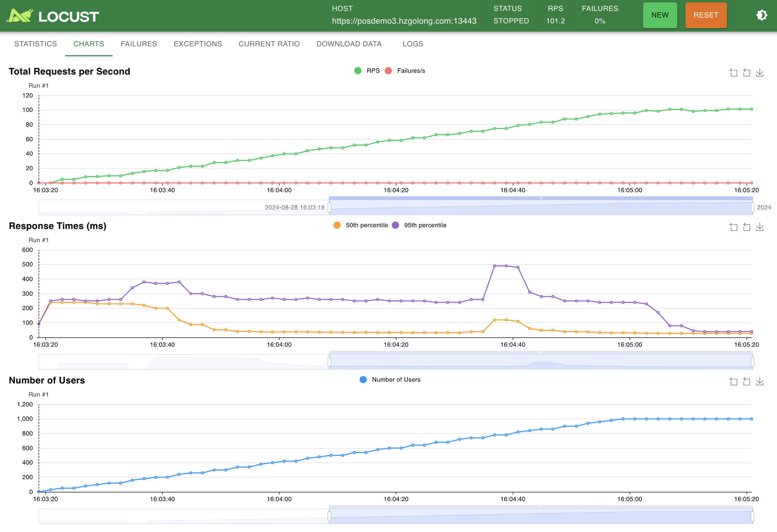View the Logs tab

[413, 44]
